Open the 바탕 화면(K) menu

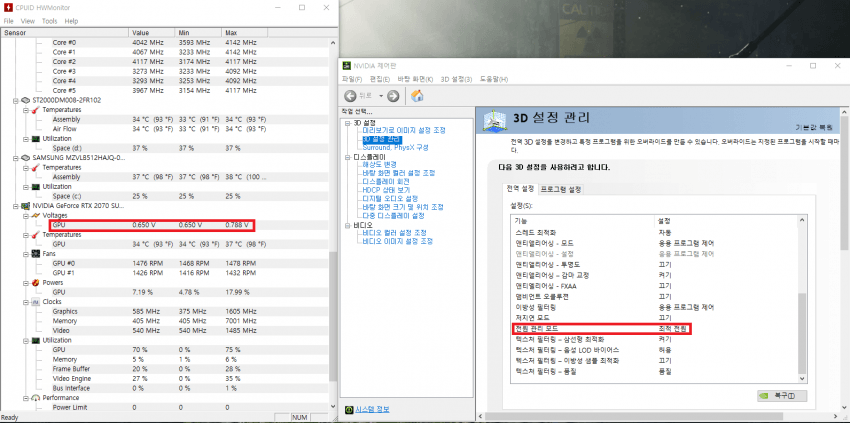coord(415,79)
